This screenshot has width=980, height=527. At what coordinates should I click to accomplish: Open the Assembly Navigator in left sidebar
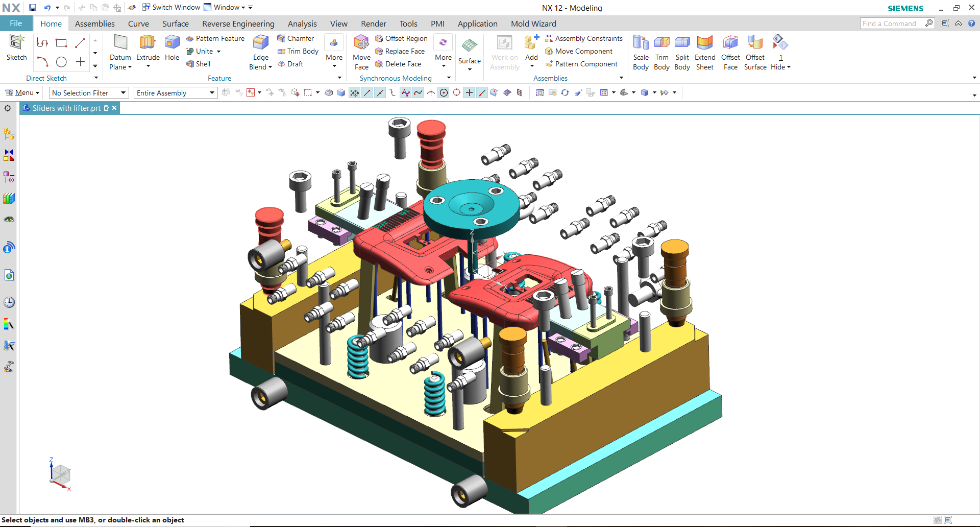[9, 134]
